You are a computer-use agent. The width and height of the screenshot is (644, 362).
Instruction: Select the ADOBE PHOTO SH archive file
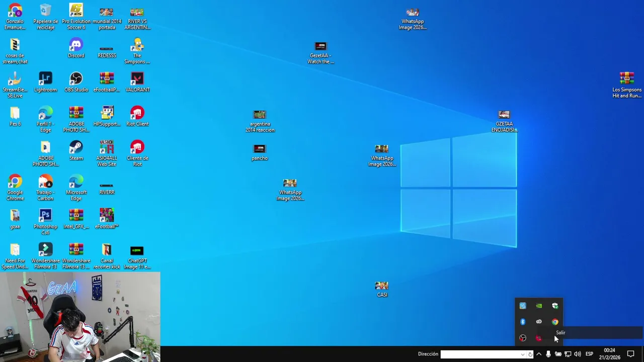coord(76,120)
